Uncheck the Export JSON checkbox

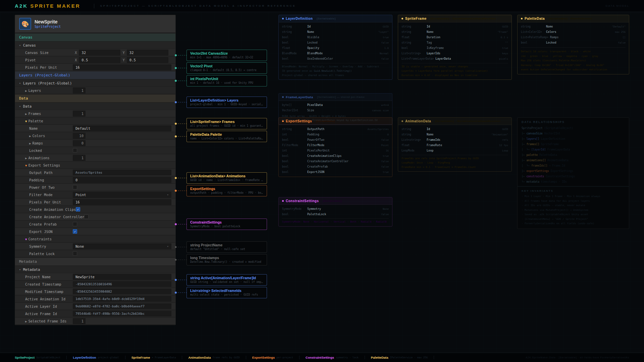click(x=75, y=232)
